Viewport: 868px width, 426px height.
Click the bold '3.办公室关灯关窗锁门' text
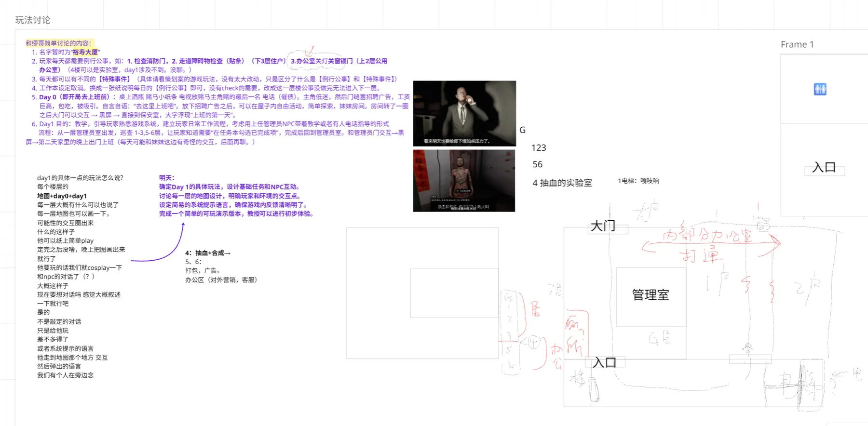click(x=322, y=61)
